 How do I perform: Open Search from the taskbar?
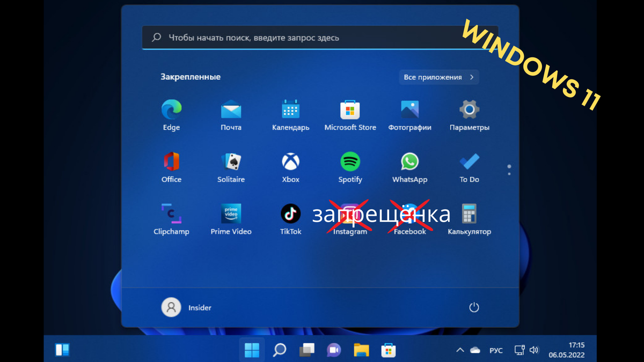(279, 350)
